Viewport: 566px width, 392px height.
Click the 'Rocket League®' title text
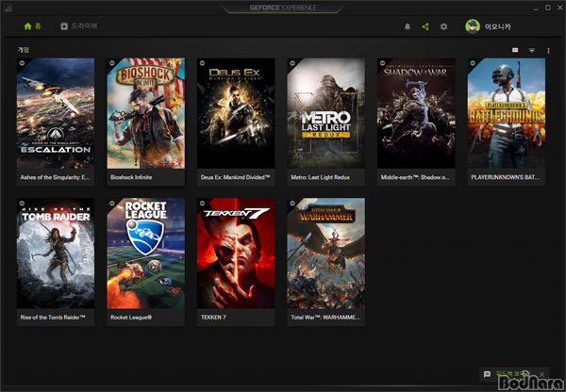tap(131, 318)
